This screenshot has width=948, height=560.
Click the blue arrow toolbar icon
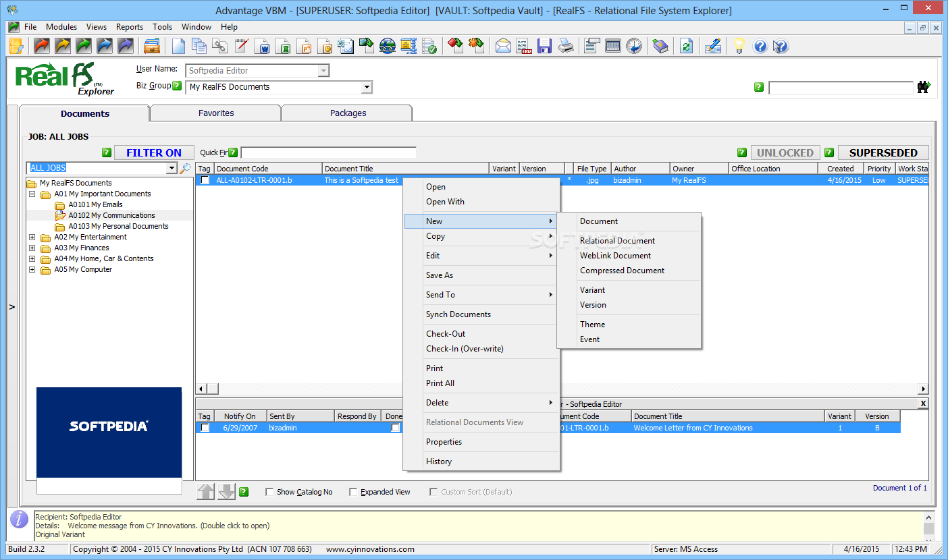pos(105,46)
